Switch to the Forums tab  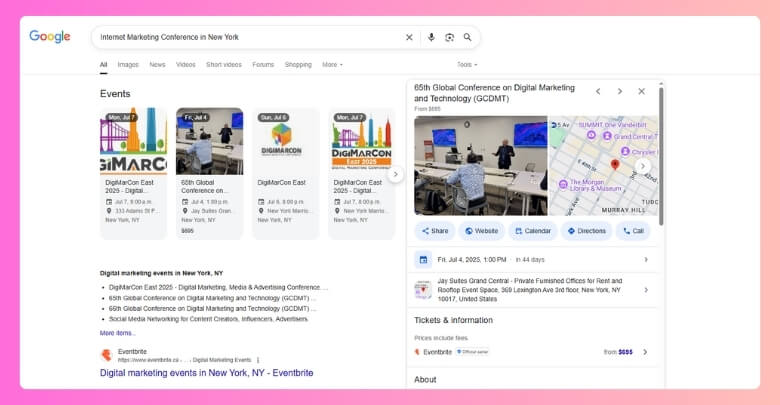[x=263, y=65]
